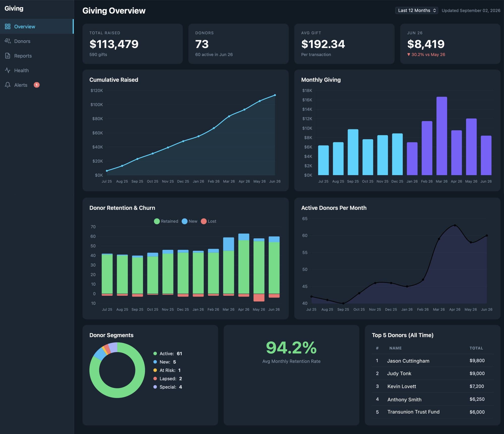Click the Sep 25 bar in Monthly Giving

tap(353, 152)
